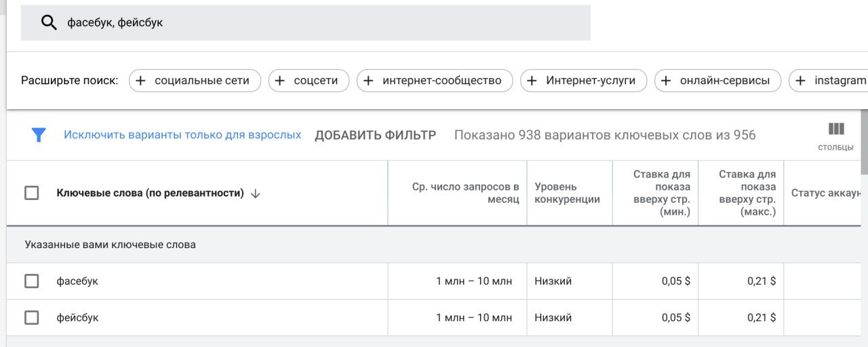This screenshot has height=347, width=868.
Task: Focus the keyword search field containing фасебук, фейсбук
Action: (x=306, y=22)
